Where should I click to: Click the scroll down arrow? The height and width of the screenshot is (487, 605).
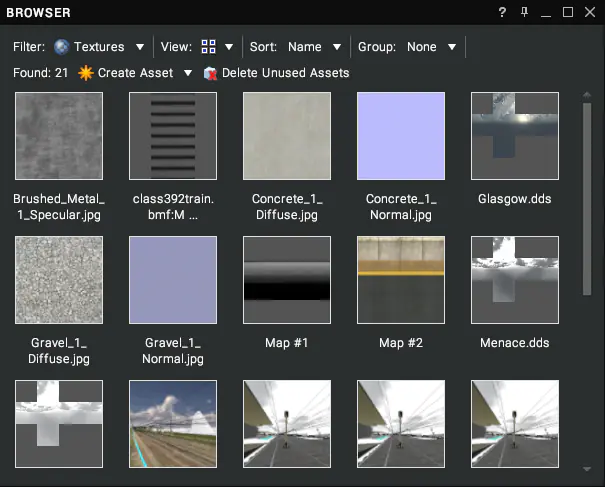(587, 469)
